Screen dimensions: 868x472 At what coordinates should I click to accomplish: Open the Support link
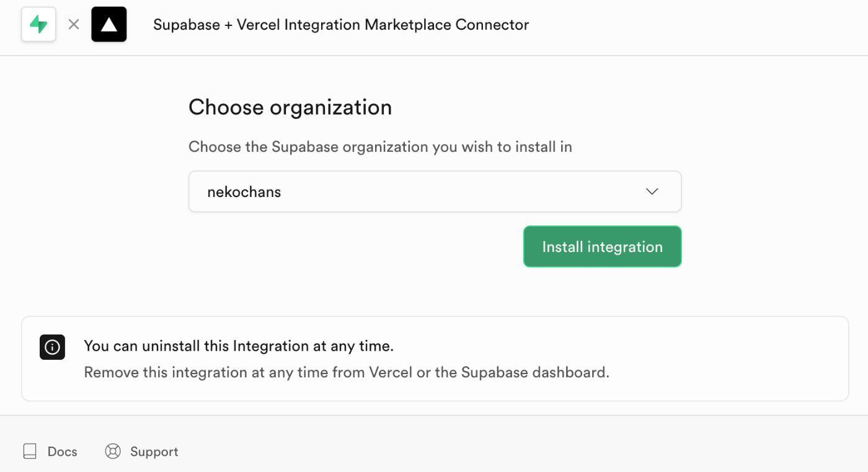click(142, 452)
